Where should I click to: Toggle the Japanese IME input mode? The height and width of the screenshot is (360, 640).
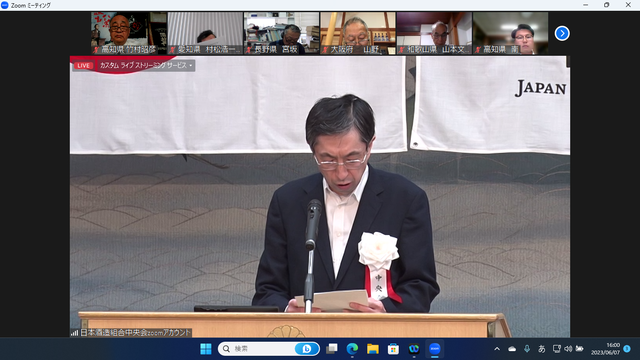pos(542,349)
